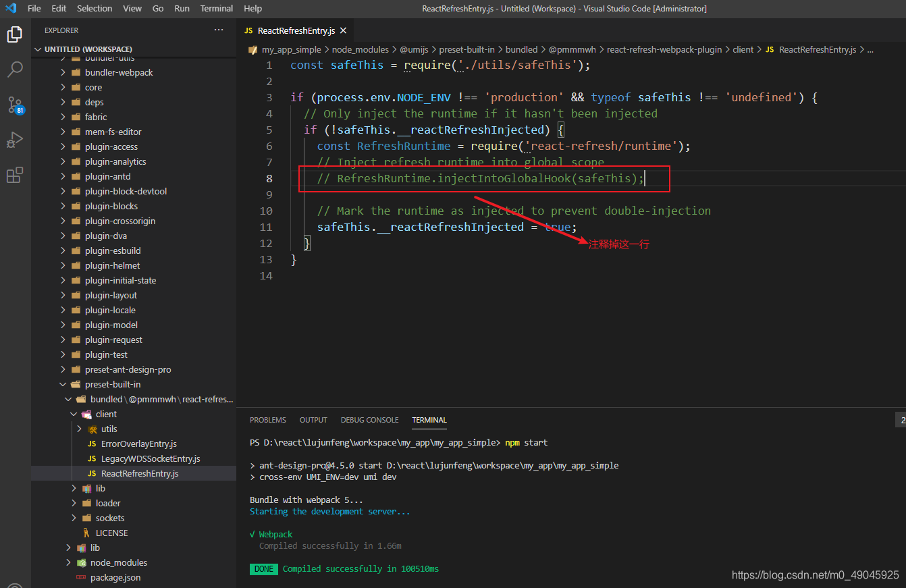Screen dimensions: 906x588
Task: Expand the sockets folder
Action: (74, 518)
